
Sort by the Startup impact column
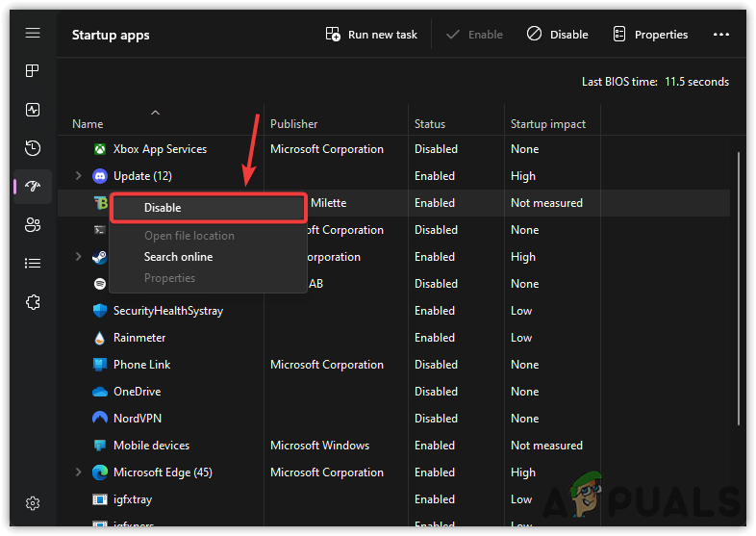[x=548, y=124]
